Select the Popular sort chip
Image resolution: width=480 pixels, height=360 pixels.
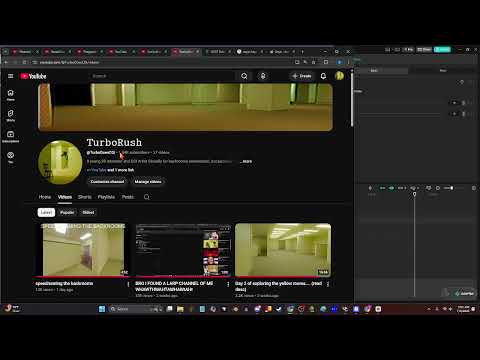(67, 212)
